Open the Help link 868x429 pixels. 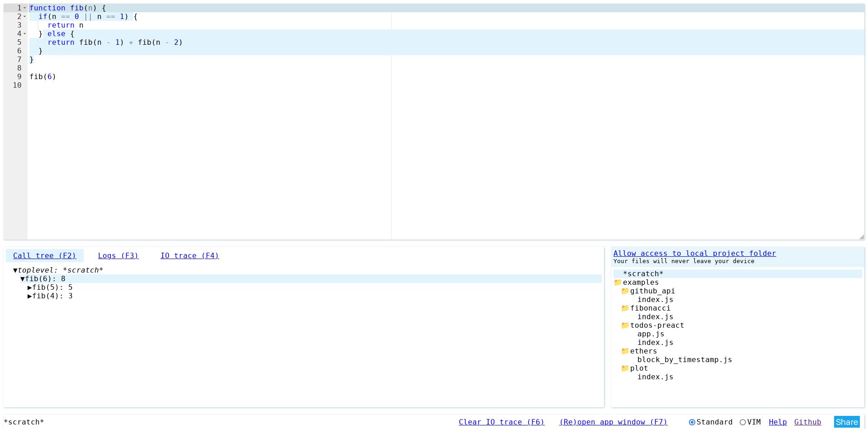click(x=778, y=422)
